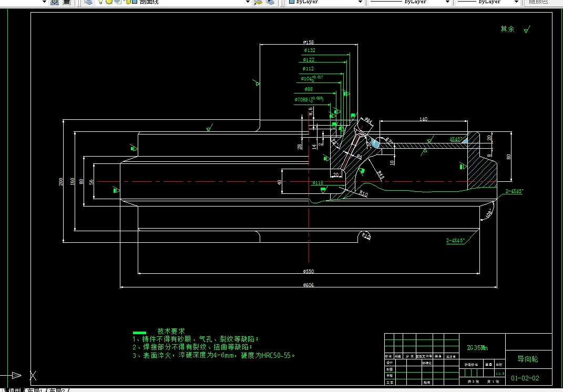Open the Layer Properties Manager icon
This screenshot has width=563, height=392.
[x=88, y=2]
